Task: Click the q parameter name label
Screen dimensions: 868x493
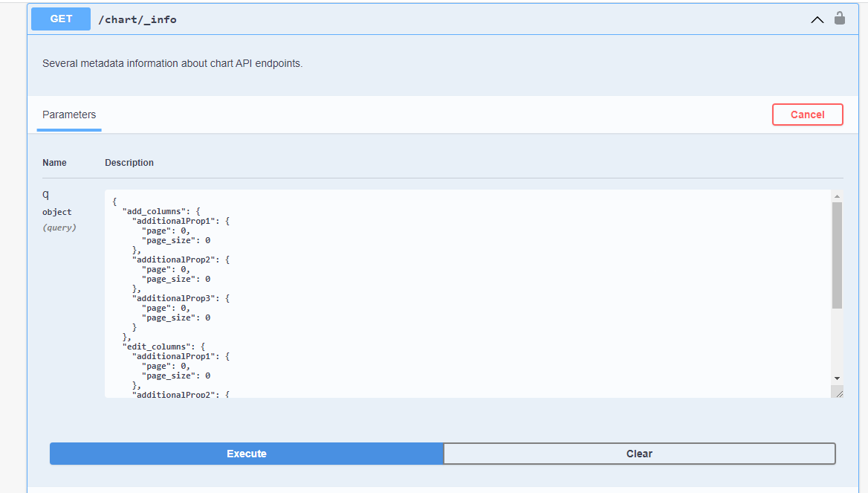Action: click(x=45, y=194)
